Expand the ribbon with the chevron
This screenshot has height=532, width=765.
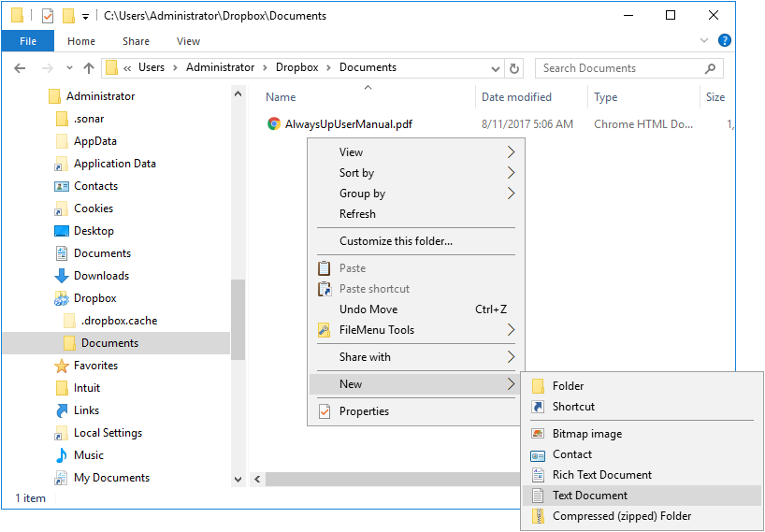[704, 40]
